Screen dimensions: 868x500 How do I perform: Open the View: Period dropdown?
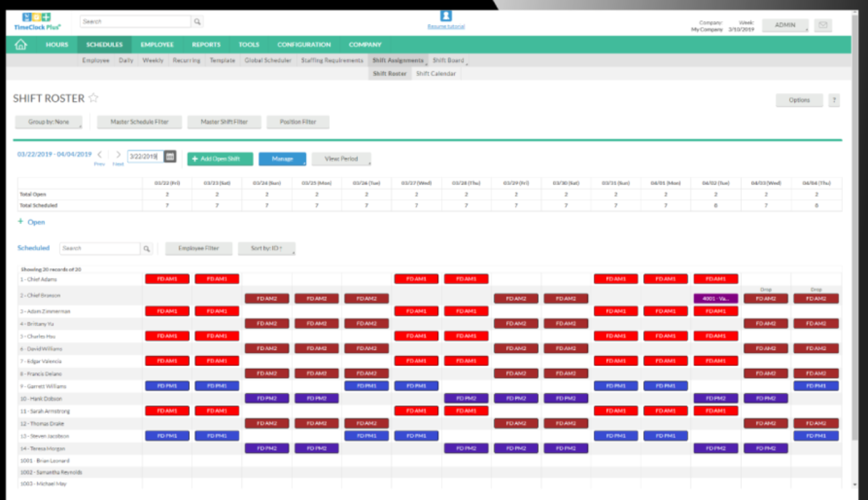(x=341, y=159)
